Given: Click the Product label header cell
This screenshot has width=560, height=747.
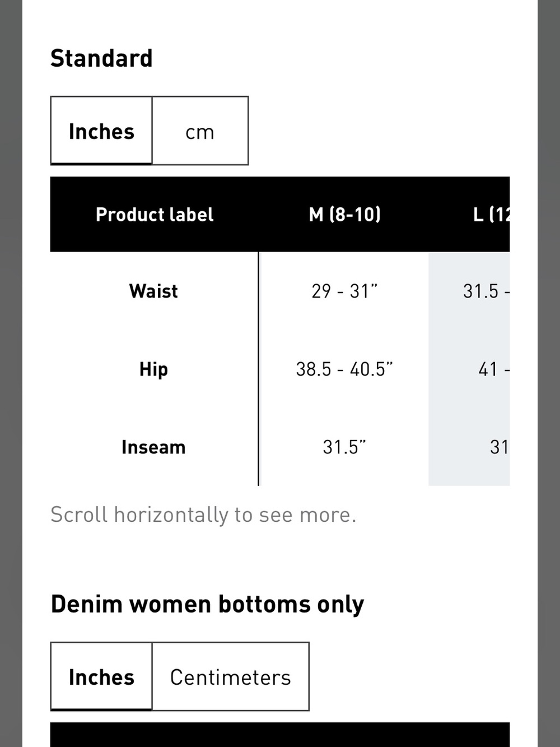Looking at the screenshot, I should point(155,214).
